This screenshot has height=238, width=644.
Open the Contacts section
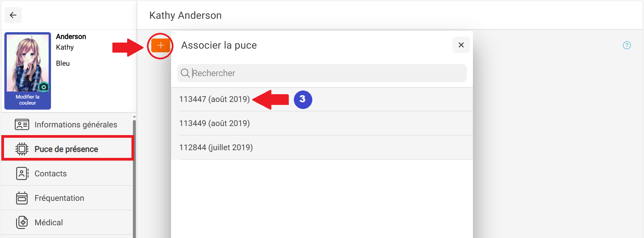point(67,173)
